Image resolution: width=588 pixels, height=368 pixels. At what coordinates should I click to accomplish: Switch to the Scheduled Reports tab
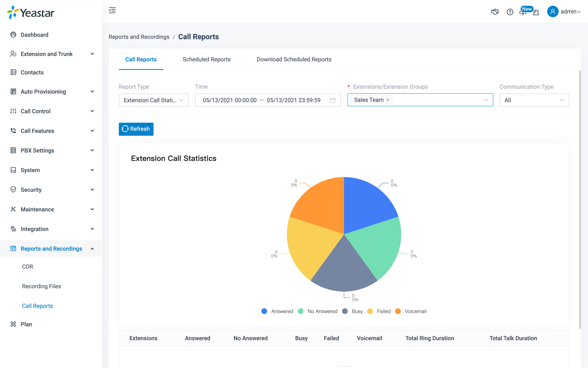coord(207,59)
